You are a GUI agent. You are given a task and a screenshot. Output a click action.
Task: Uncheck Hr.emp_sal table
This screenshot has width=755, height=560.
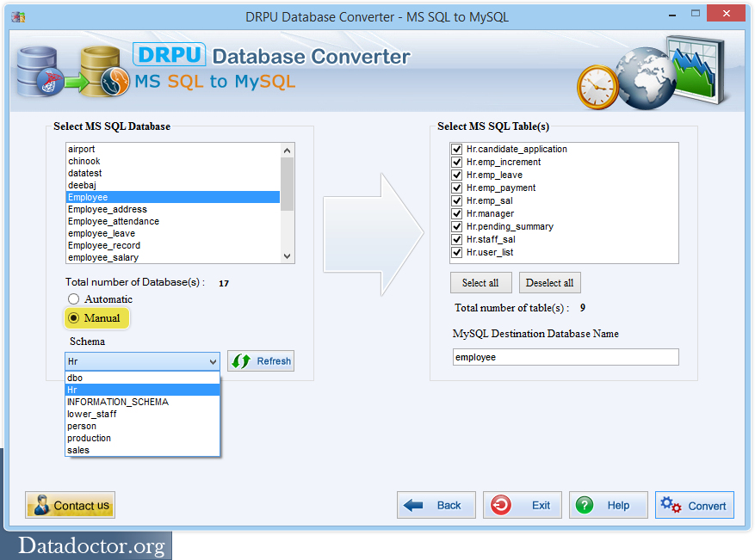[457, 200]
